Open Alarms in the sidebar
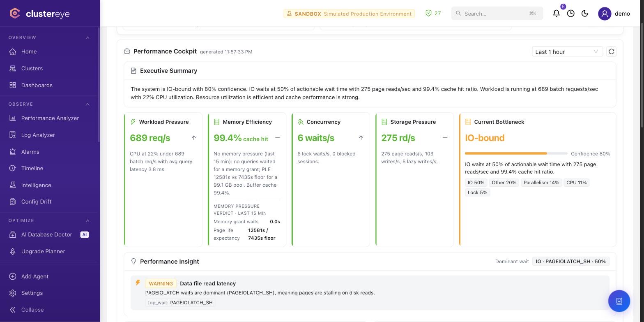 tap(49, 152)
